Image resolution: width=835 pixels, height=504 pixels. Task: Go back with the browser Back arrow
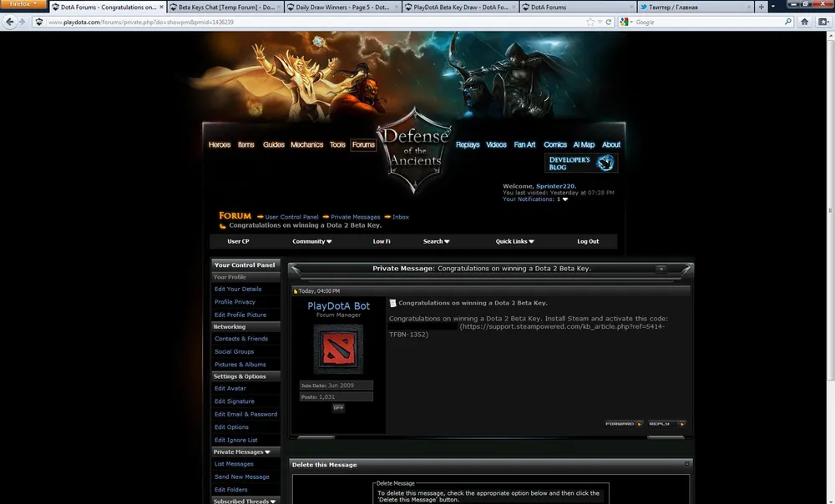pyautogui.click(x=9, y=22)
